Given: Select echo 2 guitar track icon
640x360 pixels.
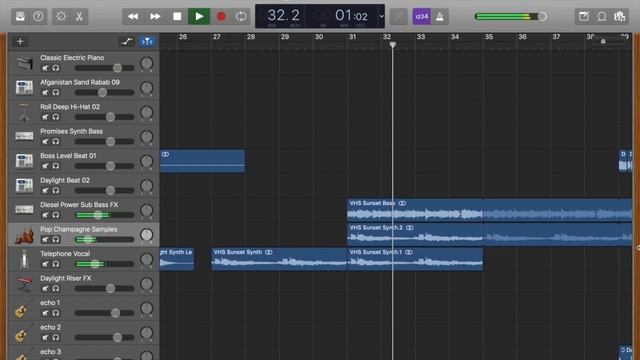Looking at the screenshot, I should point(24,333).
